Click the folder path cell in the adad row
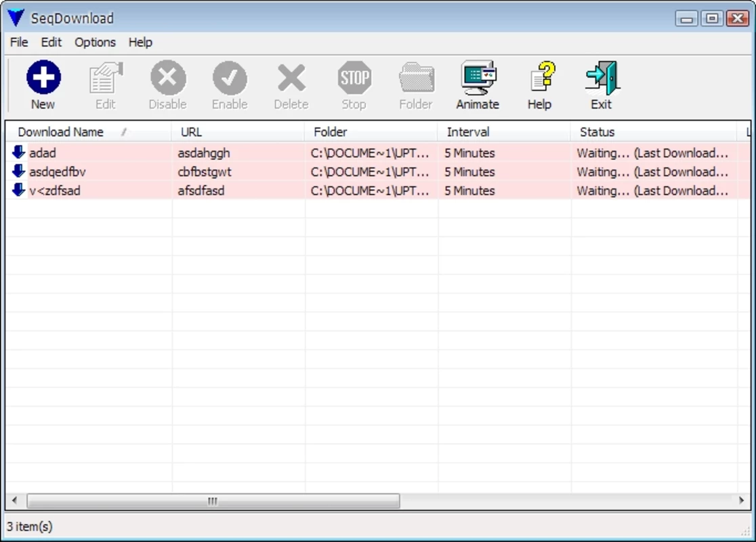 pos(370,153)
